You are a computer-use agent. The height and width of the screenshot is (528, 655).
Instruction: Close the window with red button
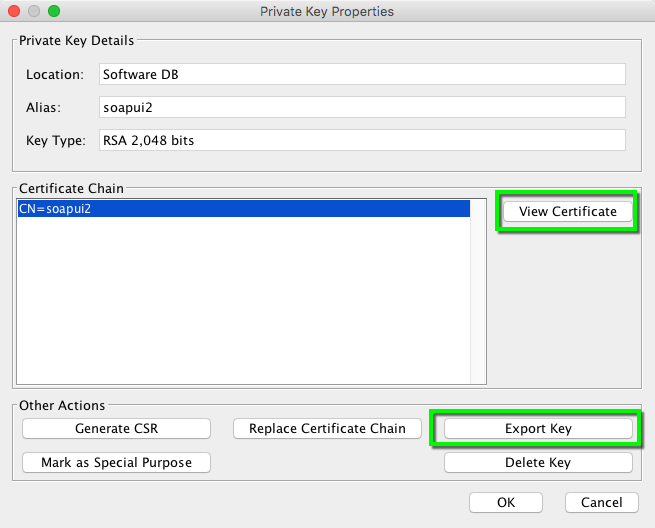tap(14, 12)
